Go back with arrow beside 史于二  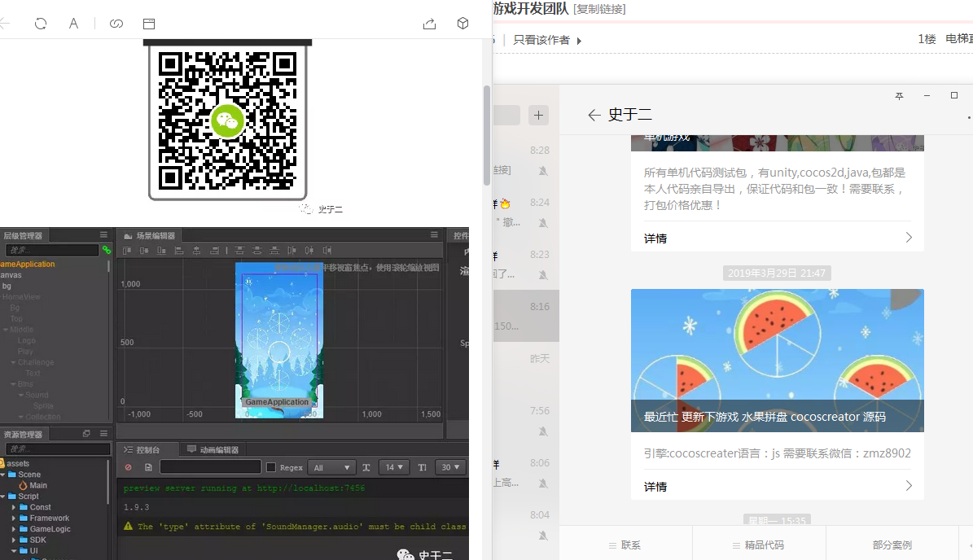pyautogui.click(x=594, y=115)
